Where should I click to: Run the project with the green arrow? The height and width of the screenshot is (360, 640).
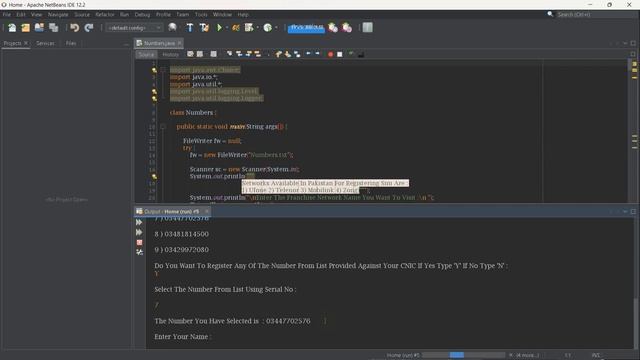(x=219, y=27)
